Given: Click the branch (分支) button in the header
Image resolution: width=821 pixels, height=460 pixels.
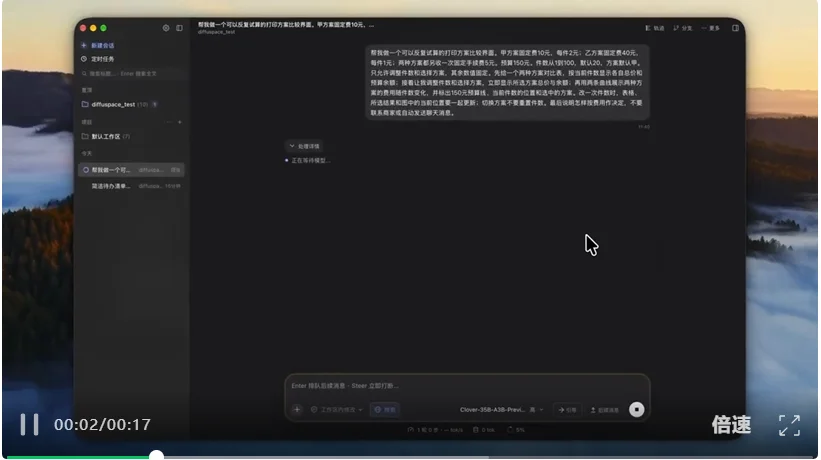Looking at the screenshot, I should point(683,28).
